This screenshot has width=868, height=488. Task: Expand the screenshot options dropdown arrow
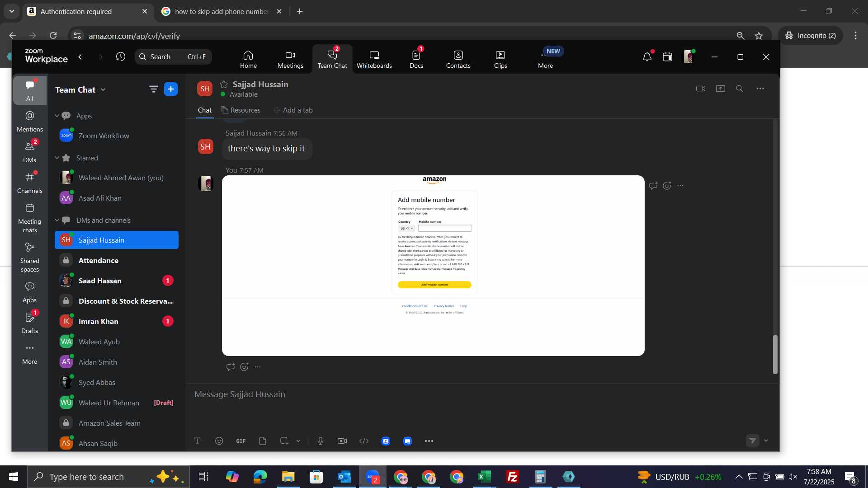pyautogui.click(x=298, y=441)
